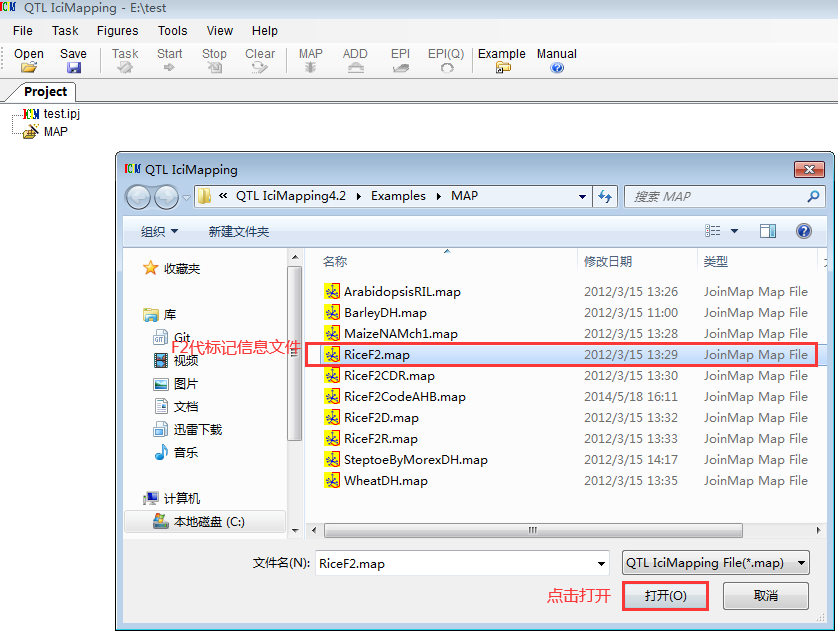Open the Git library
The height and width of the screenshot is (631, 838).
coord(172,337)
